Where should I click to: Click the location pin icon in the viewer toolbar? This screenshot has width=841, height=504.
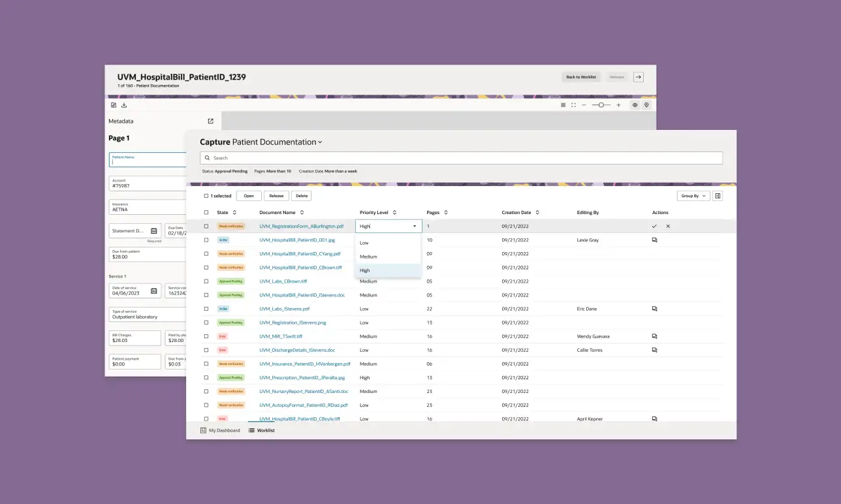coord(646,105)
